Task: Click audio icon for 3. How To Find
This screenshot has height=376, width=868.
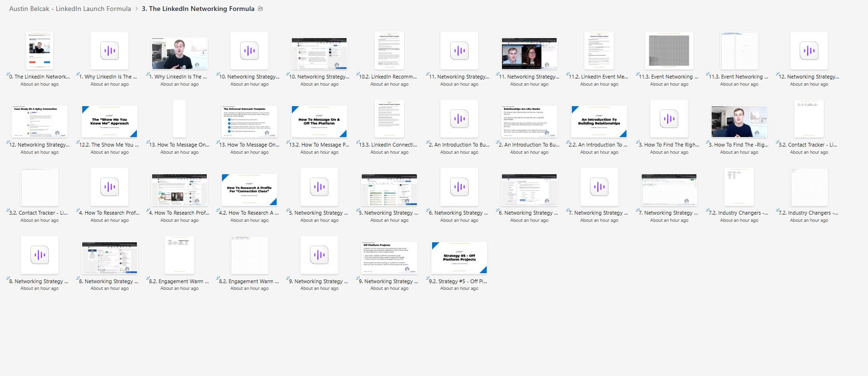Action: (669, 119)
